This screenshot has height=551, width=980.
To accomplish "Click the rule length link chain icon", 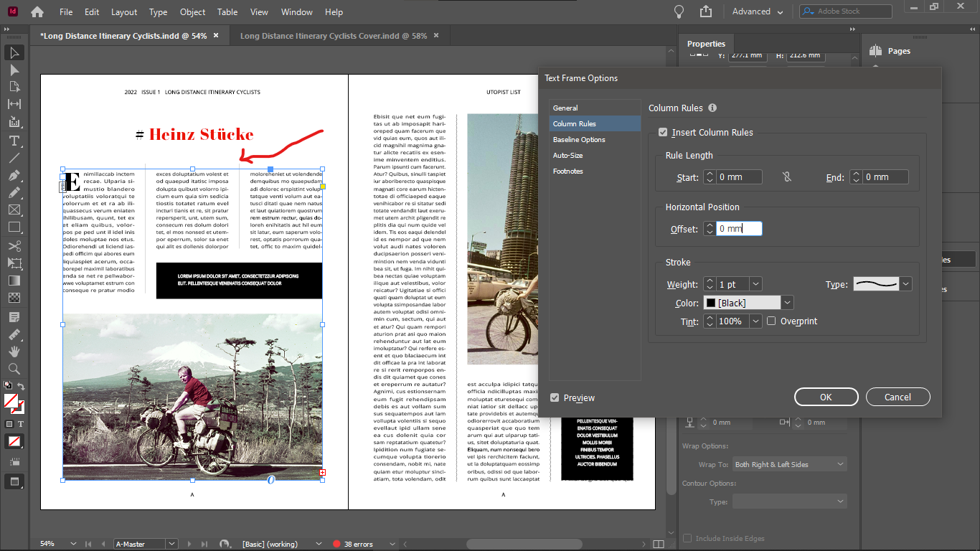I will point(787,177).
